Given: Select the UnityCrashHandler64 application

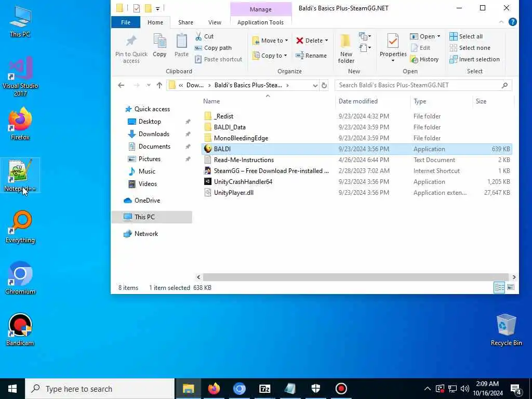Looking at the screenshot, I should pyautogui.click(x=356, y=181).
